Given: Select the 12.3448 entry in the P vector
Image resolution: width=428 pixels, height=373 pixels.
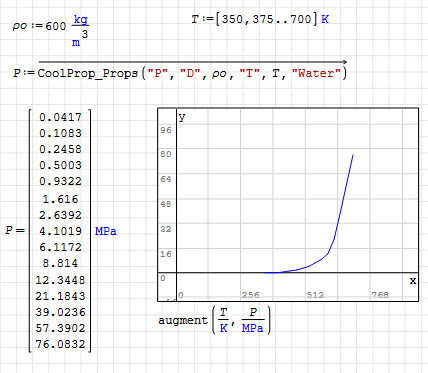Looking at the screenshot, I should (60, 280).
